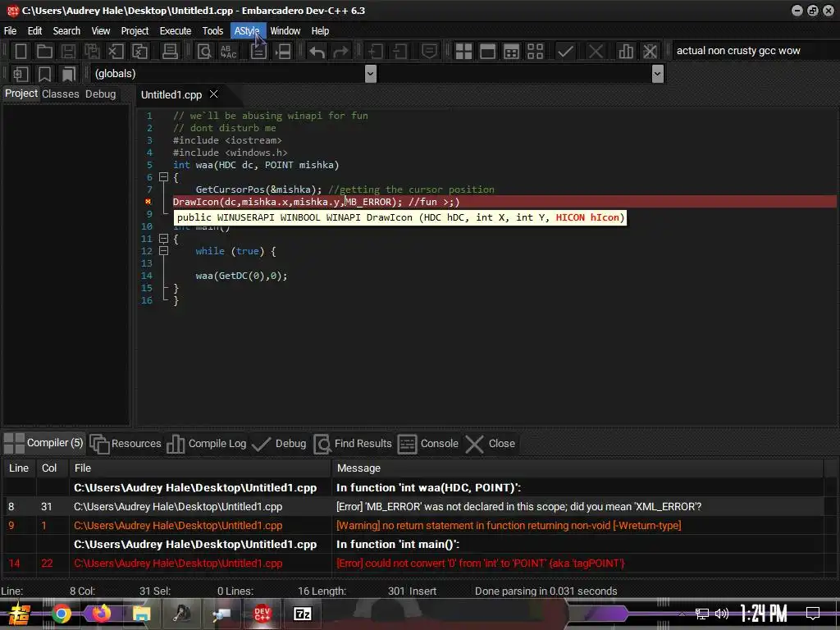This screenshot has height=630, width=840.
Task: Switch to the Classes sidebar tab
Action: pos(61,94)
